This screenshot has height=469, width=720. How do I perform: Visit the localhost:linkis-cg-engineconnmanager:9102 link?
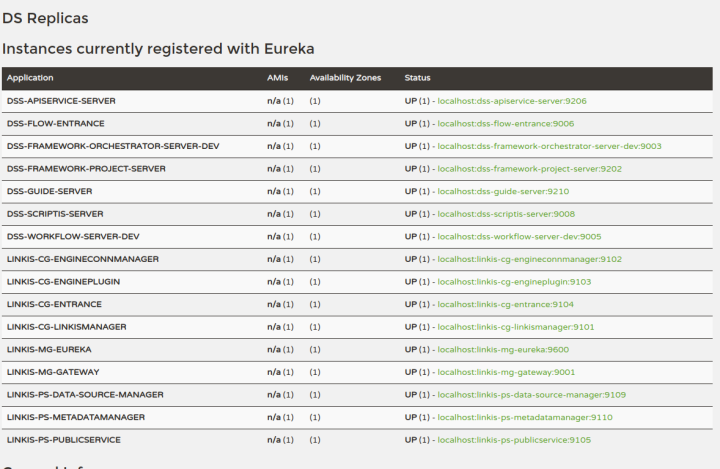(529, 259)
